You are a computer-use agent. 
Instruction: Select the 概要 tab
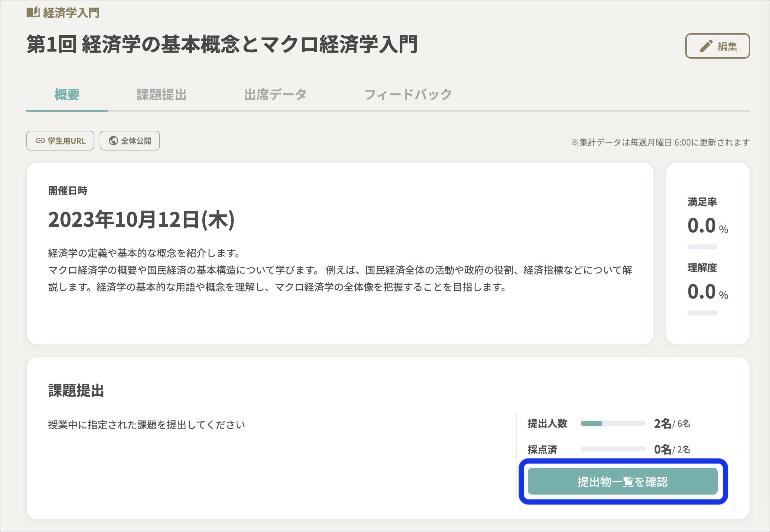(x=67, y=95)
